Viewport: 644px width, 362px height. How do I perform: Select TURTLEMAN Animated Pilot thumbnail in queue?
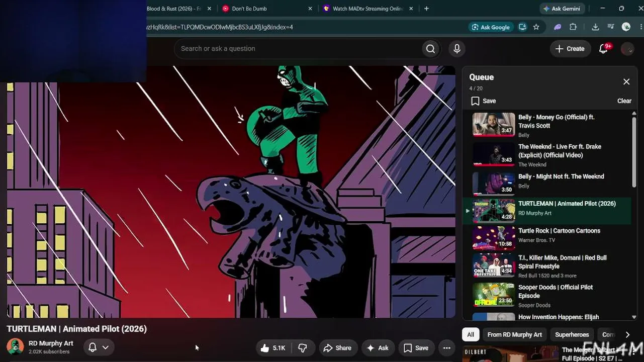click(494, 211)
